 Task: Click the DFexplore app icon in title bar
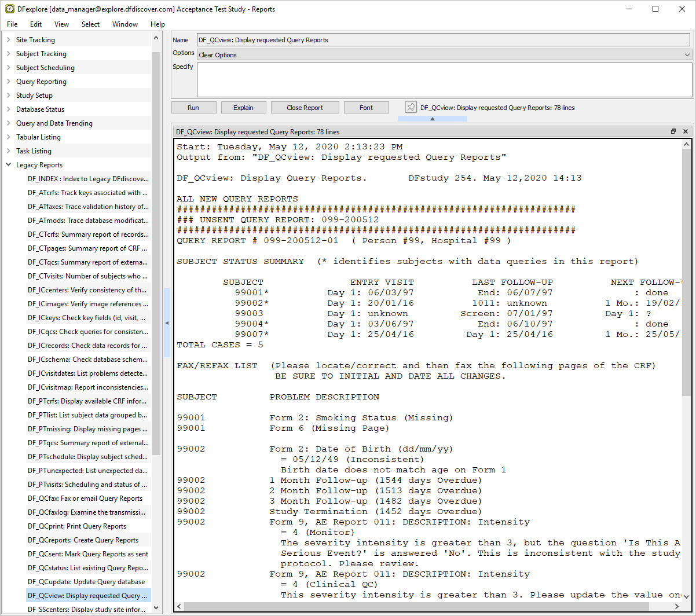point(10,9)
